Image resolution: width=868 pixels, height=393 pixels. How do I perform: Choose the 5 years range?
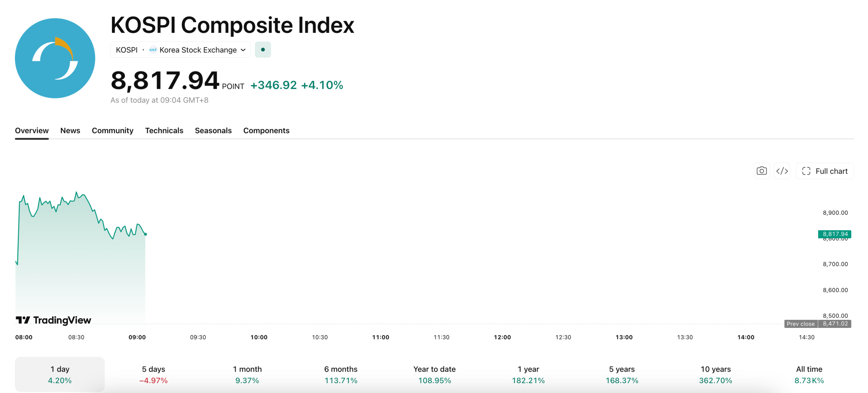coord(622,374)
